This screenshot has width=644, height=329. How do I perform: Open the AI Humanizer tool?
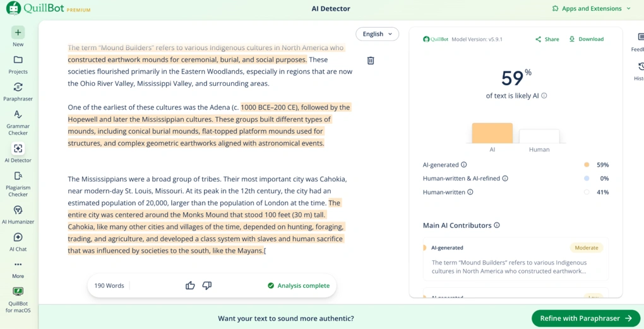(18, 215)
